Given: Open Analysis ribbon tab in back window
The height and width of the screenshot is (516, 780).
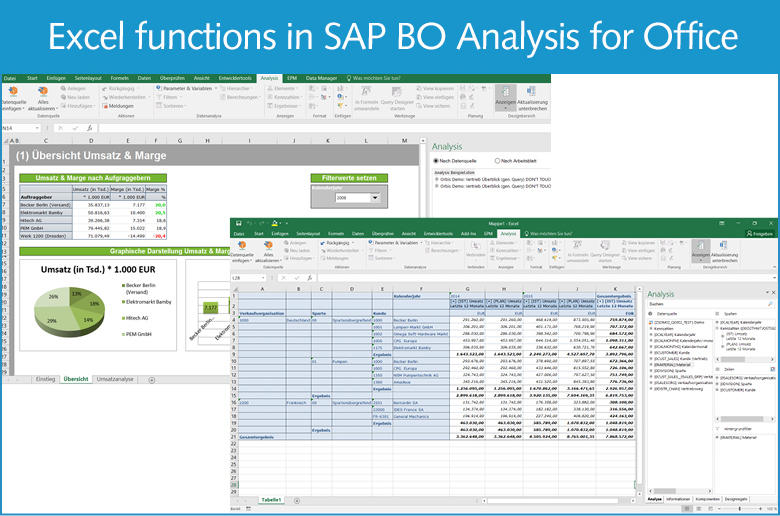Looking at the screenshot, I should click(269, 78).
